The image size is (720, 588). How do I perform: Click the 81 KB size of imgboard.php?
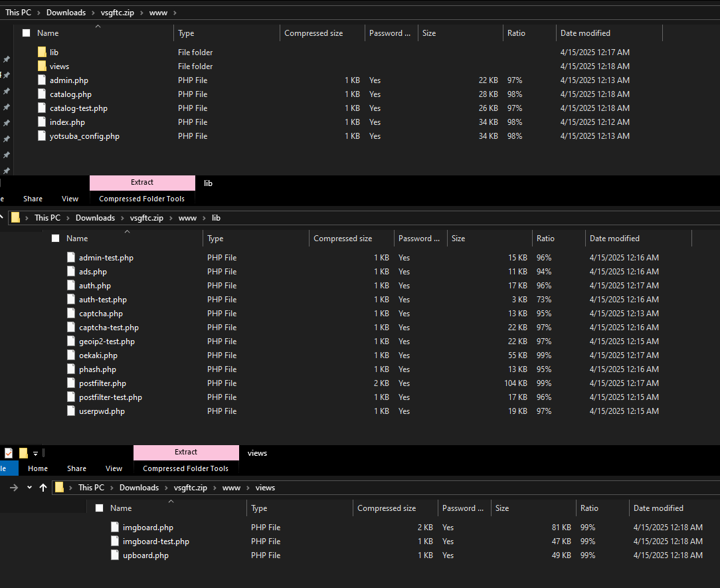(561, 528)
